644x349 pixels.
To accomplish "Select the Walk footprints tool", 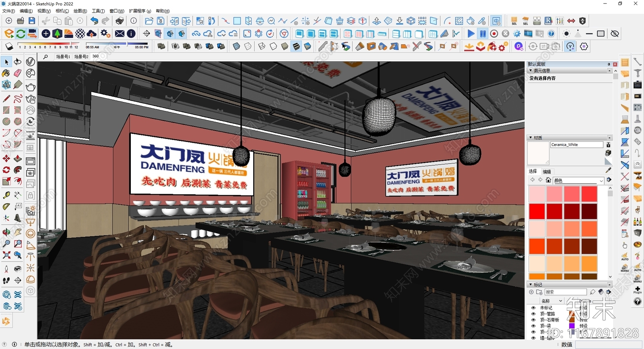I will [x=6, y=280].
